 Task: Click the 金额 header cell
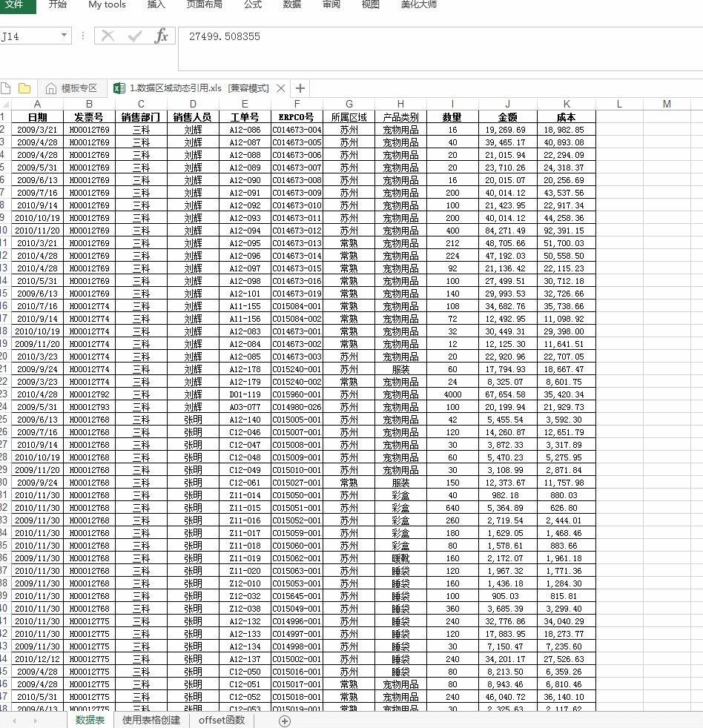click(x=507, y=117)
